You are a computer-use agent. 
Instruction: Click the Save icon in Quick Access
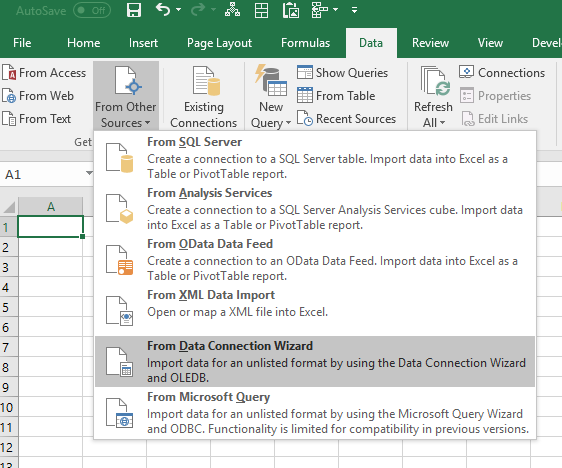(134, 10)
